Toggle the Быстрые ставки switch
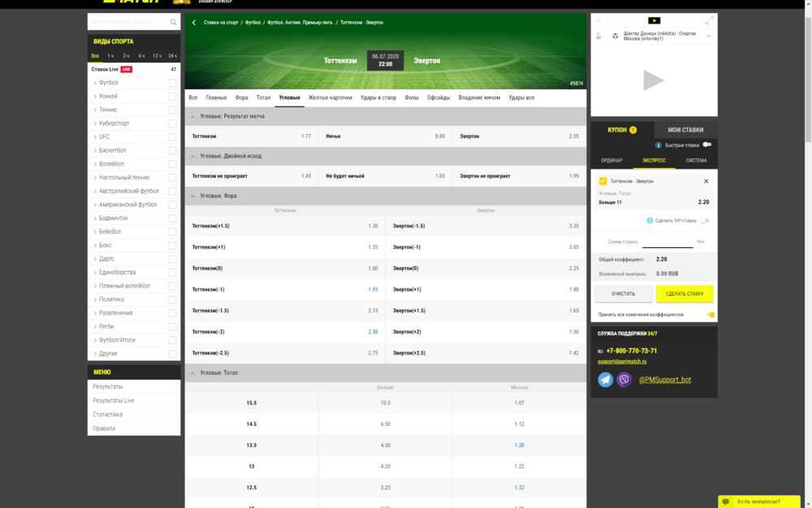The height and width of the screenshot is (508, 812). pos(707,145)
